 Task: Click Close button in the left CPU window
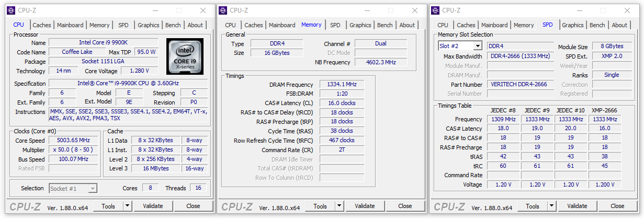pyautogui.click(x=193, y=206)
